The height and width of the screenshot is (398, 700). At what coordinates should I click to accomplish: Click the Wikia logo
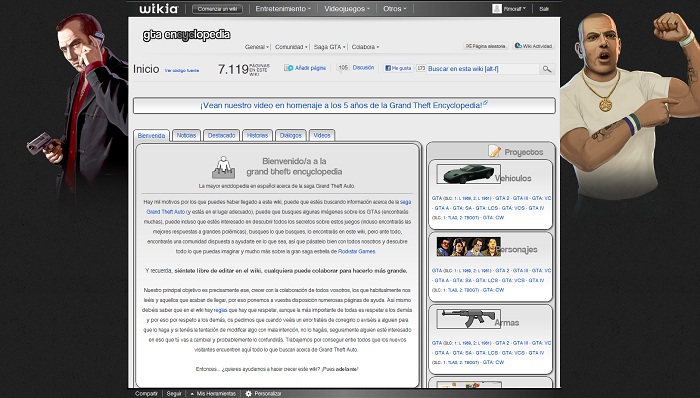point(158,9)
